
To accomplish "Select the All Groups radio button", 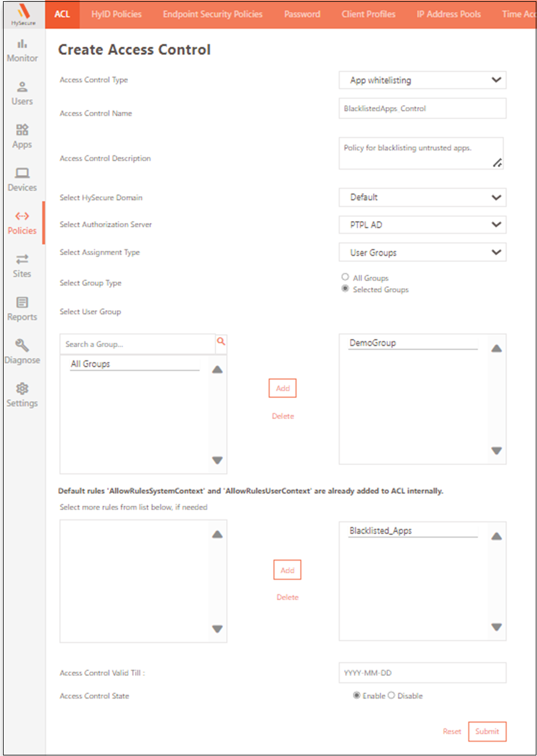I will coord(345,277).
